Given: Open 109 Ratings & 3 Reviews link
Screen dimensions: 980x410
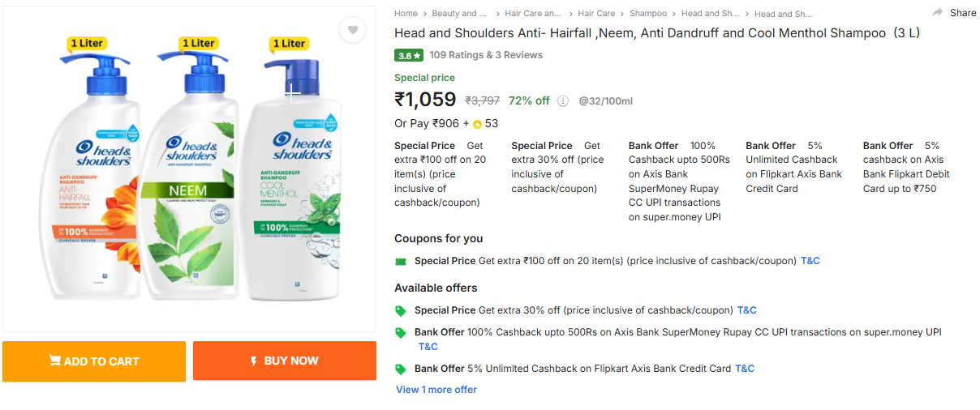Looking at the screenshot, I should [x=486, y=55].
